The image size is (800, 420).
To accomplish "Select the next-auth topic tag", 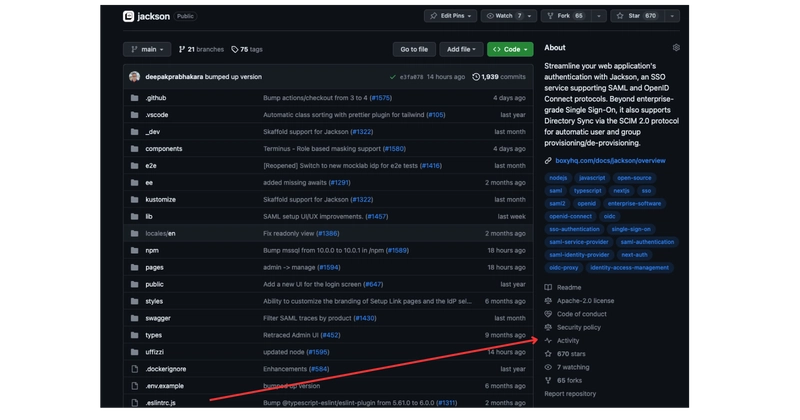I will (x=634, y=255).
